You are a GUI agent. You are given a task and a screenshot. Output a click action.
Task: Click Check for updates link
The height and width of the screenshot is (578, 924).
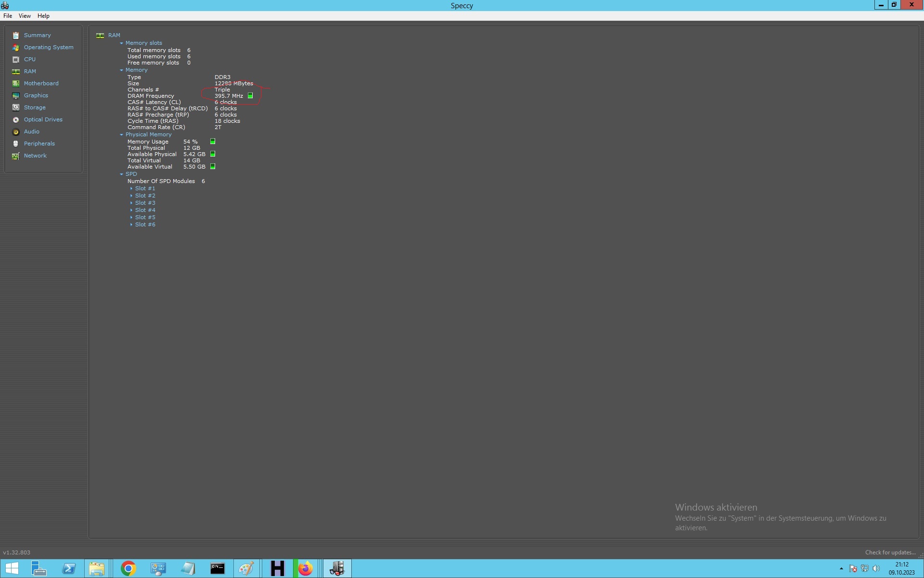coord(890,552)
